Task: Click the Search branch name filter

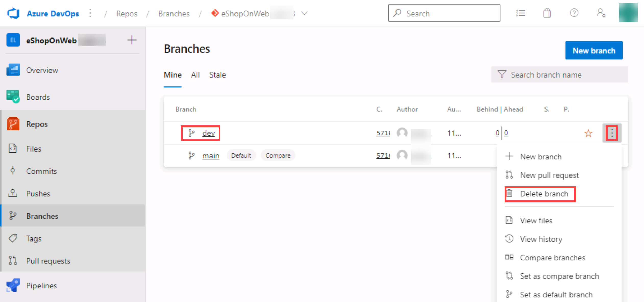Action: [560, 74]
